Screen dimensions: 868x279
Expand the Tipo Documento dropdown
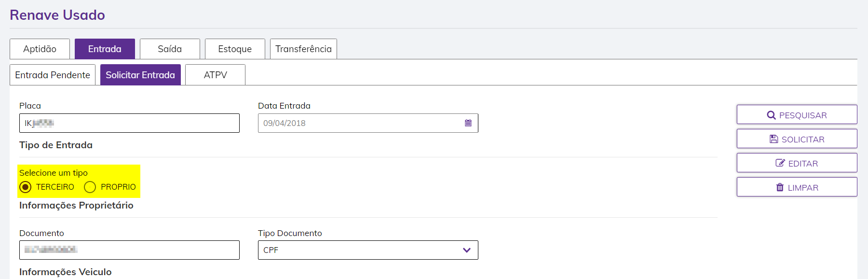click(367, 250)
